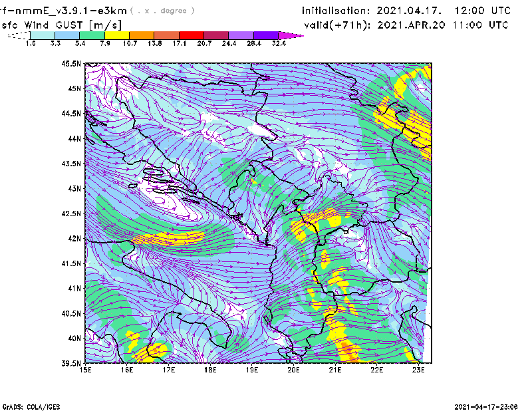Click the light purple 24.4–28.4 legend swatch
This screenshot has height=411, width=532.
(241, 35)
